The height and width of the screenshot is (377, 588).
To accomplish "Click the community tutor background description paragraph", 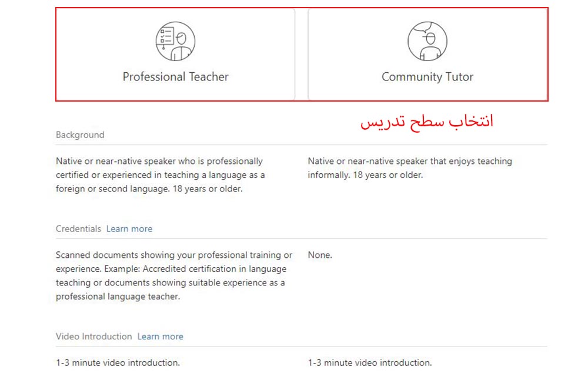I will point(410,168).
